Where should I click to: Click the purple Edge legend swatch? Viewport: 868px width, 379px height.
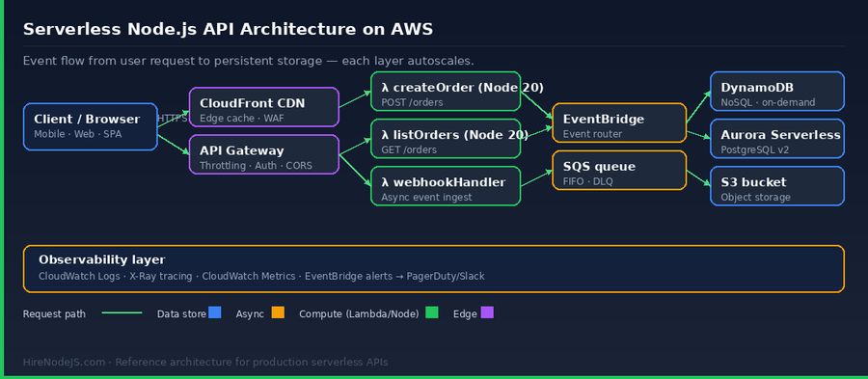[x=487, y=312]
